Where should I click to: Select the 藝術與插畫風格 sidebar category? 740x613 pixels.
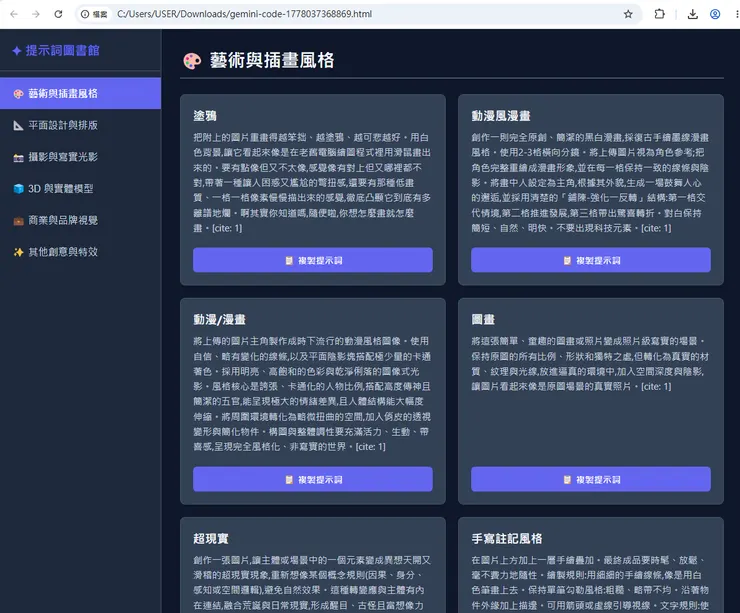(x=80, y=93)
